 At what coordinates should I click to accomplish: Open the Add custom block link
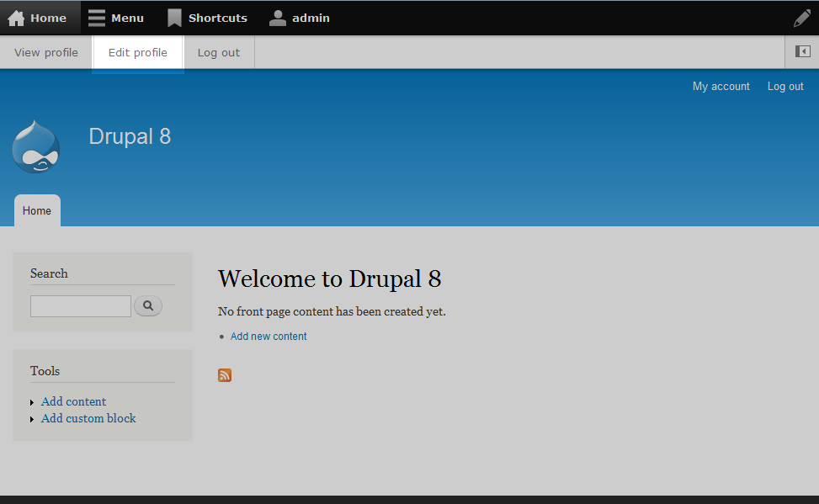pos(88,418)
